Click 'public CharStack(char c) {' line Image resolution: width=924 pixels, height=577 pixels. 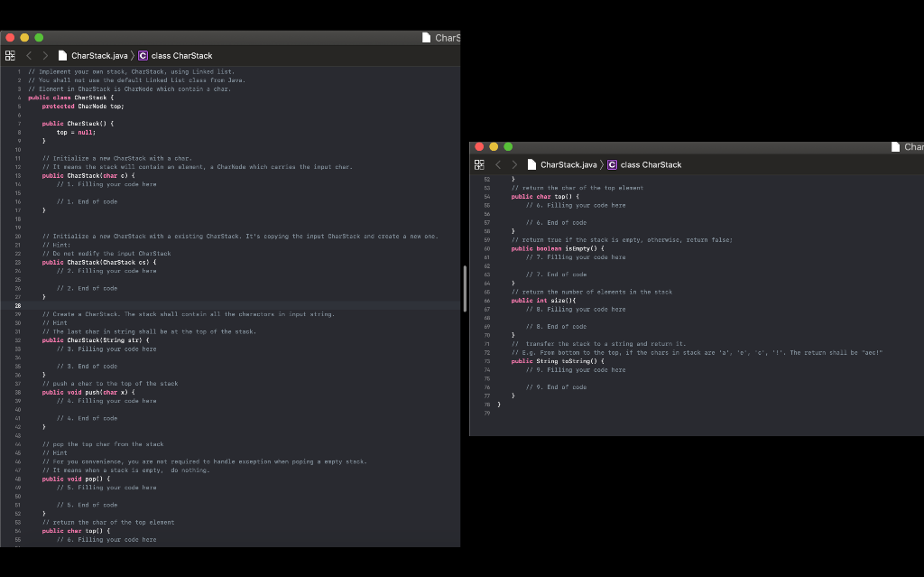pyautogui.click(x=88, y=175)
